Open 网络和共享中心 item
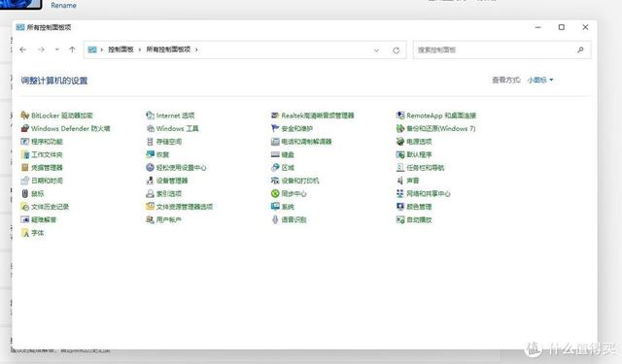This screenshot has height=364, width=622. (x=424, y=194)
